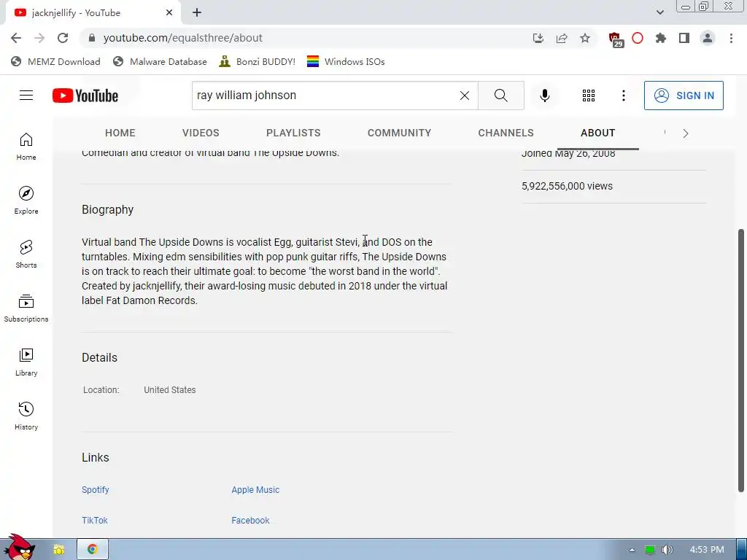Viewport: 747px width, 560px height.
Task: Open the Extensions puzzle-piece menu
Action: (x=661, y=38)
